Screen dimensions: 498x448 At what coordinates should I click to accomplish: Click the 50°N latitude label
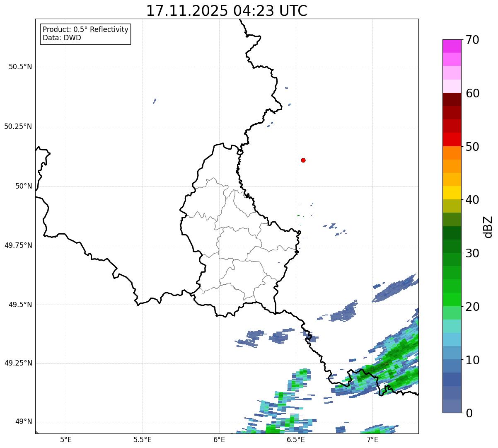click(x=24, y=186)
